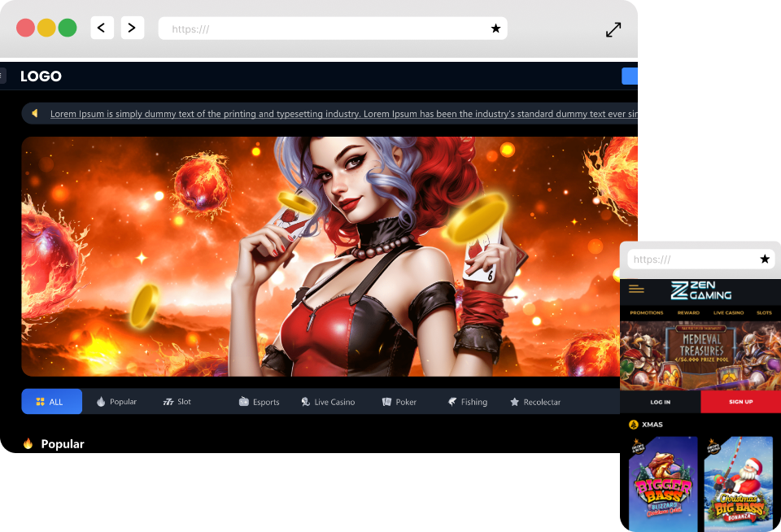
Task: Choose the Esports category
Action: 259,402
